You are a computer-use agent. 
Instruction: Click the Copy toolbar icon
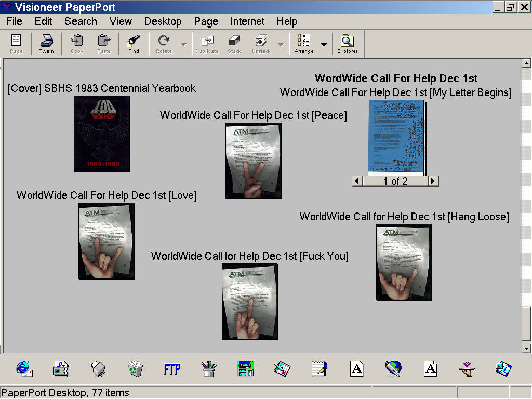(77, 44)
